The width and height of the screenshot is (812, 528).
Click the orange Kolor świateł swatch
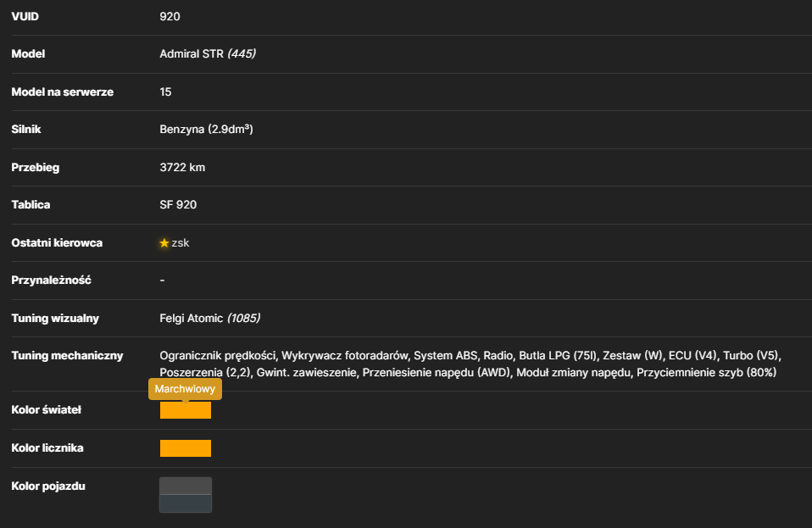pyautogui.click(x=186, y=410)
